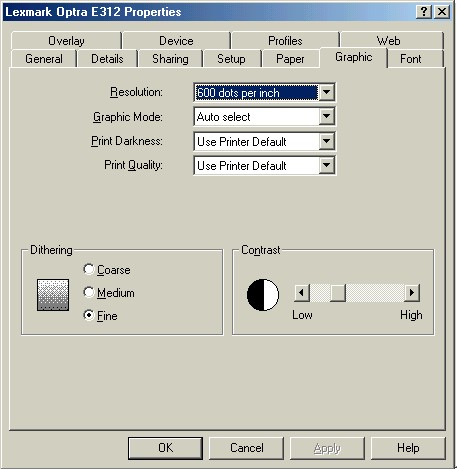Open the Graphic Mode dropdown arrow
Viewport: 457px width, 469px height.
[327, 116]
